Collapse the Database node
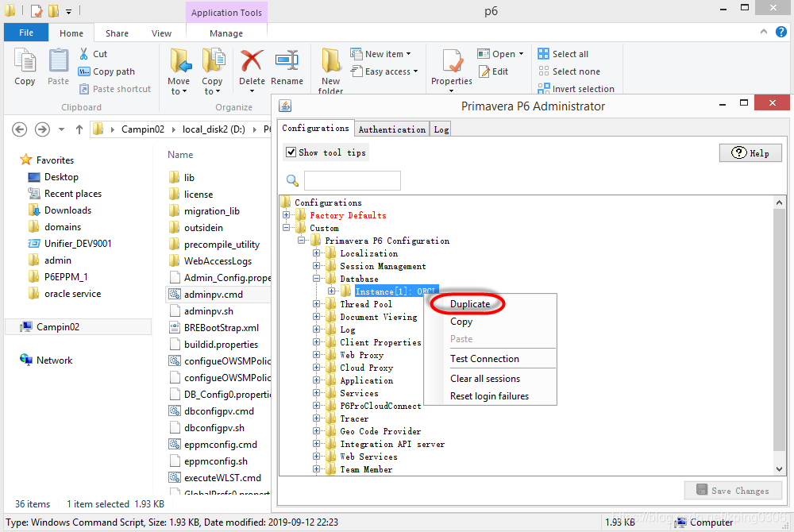This screenshot has width=794, height=532. coord(316,279)
